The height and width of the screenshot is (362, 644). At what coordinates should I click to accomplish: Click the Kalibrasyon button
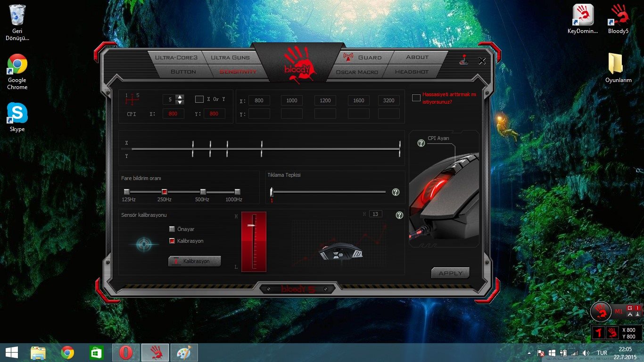pos(195,261)
